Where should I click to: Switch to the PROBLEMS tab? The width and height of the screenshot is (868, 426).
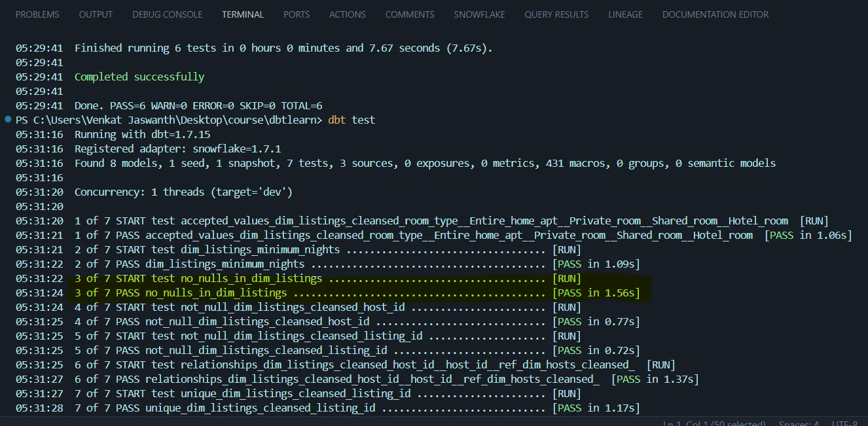[x=37, y=14]
